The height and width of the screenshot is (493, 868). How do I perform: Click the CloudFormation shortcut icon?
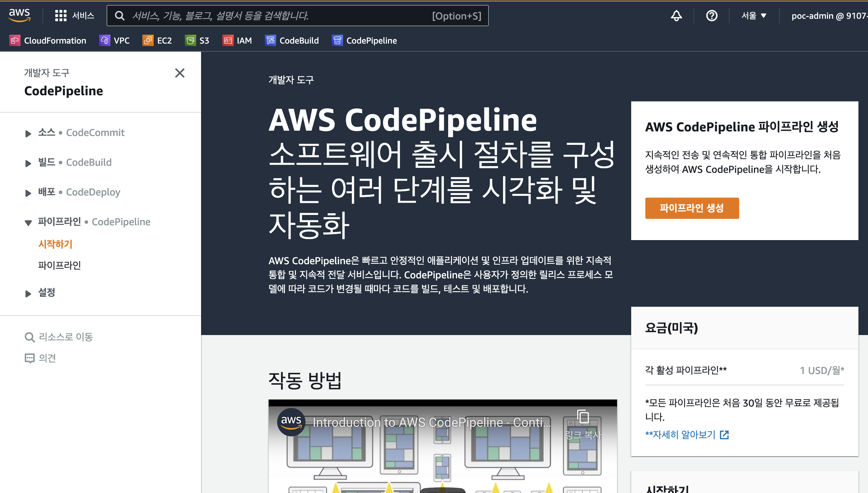tap(15, 40)
